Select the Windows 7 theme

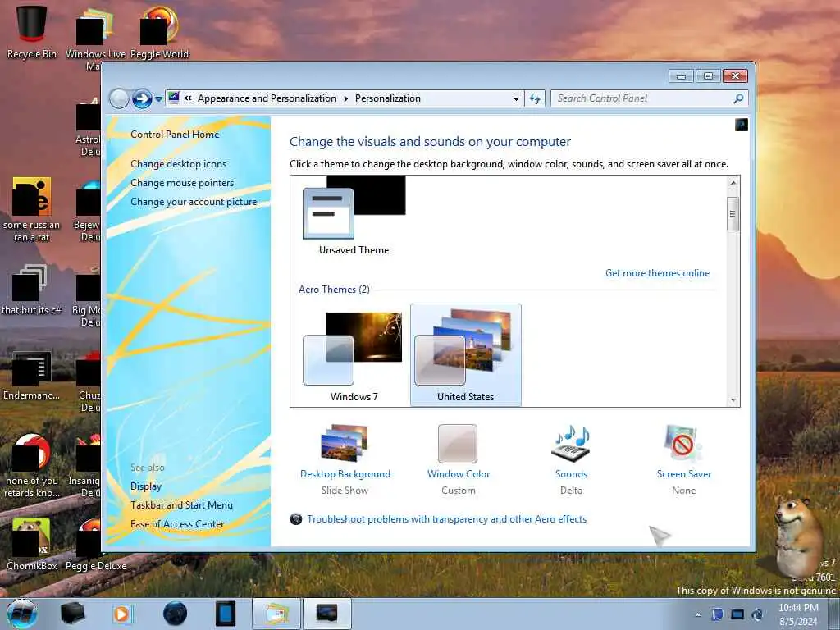[354, 356]
